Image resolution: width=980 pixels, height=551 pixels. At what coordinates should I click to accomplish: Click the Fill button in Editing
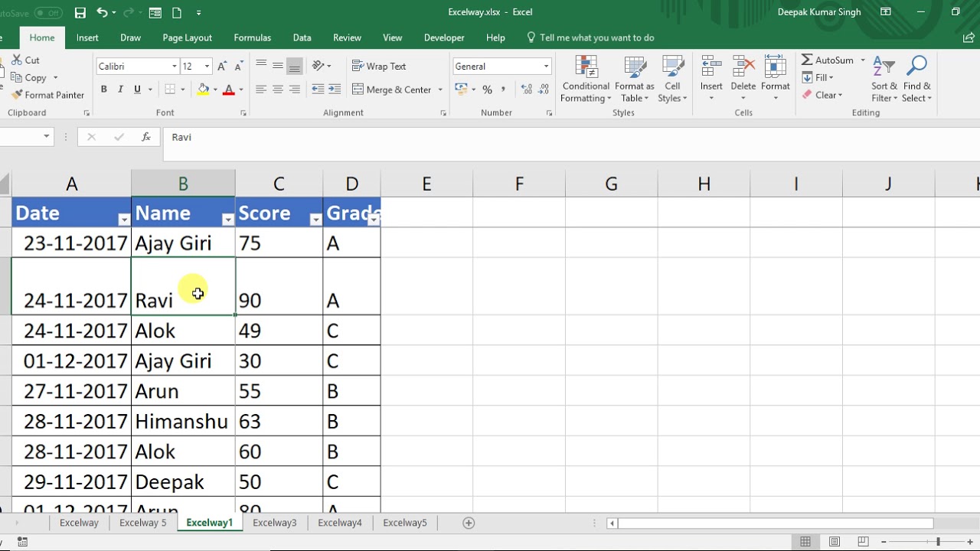[818, 77]
